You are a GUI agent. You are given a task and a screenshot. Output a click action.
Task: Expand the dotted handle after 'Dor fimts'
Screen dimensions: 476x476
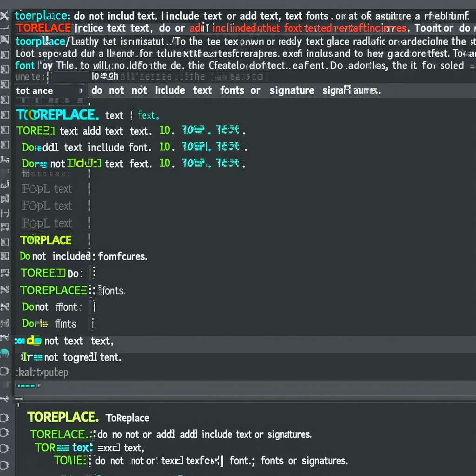click(93, 324)
